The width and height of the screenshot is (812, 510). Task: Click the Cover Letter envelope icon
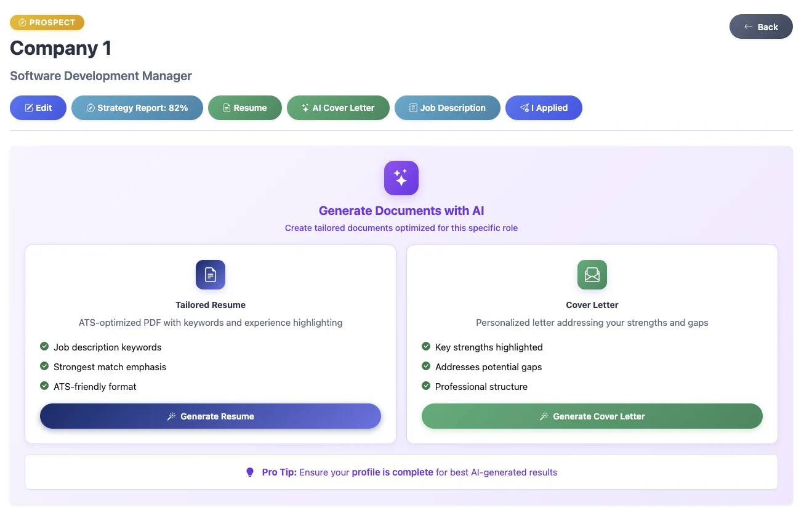pos(591,275)
